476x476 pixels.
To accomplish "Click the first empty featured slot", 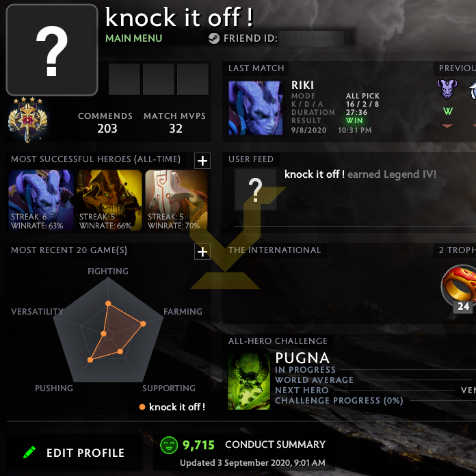I will pyautogui.click(x=124, y=79).
